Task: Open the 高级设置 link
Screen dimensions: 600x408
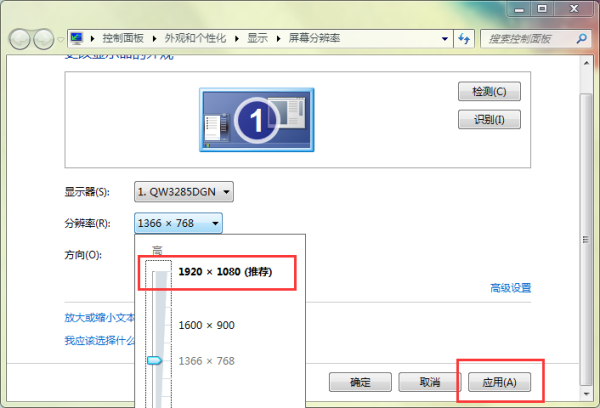Action: coord(510,288)
